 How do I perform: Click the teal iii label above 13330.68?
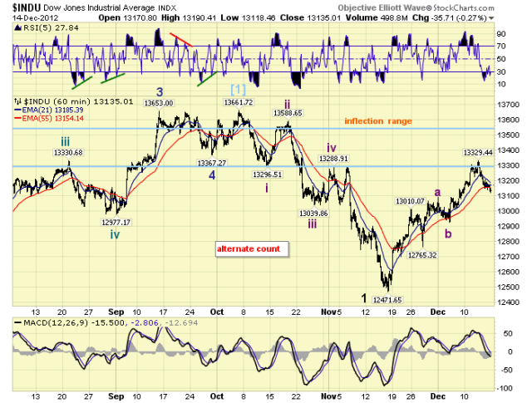[65, 141]
